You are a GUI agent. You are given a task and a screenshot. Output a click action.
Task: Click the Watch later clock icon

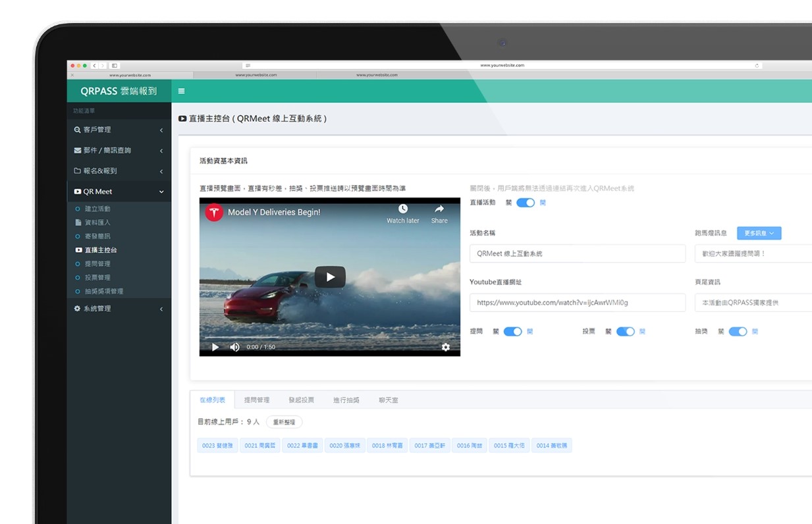(403, 209)
